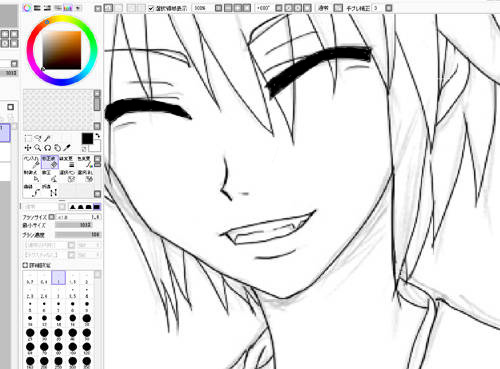Toggle the 選択領域表示 checkbox
The width and height of the screenshot is (500, 369).
[151, 8]
